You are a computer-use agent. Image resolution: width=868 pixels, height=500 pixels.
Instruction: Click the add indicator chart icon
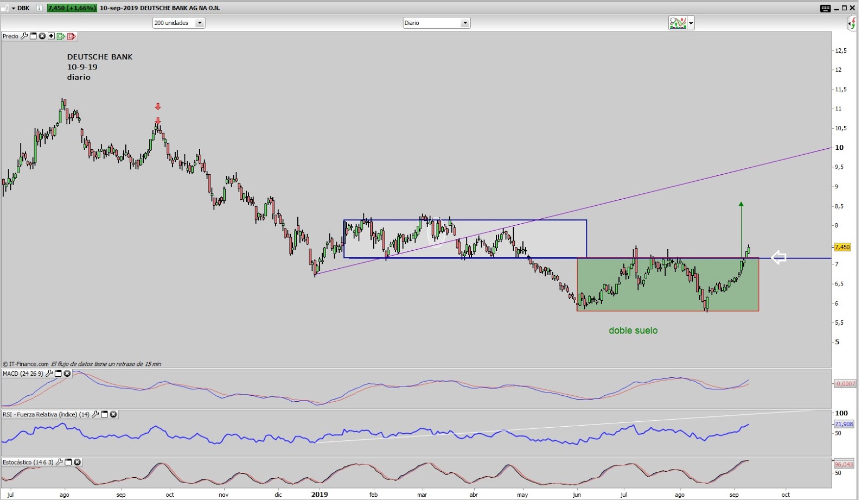click(678, 23)
